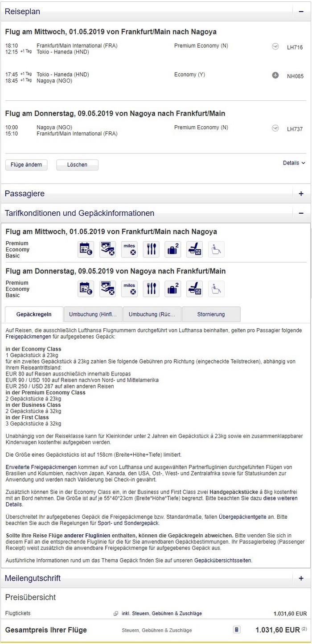Expand flight Details dropdown
Viewport: 312px width, 644px height.
[x=294, y=163]
